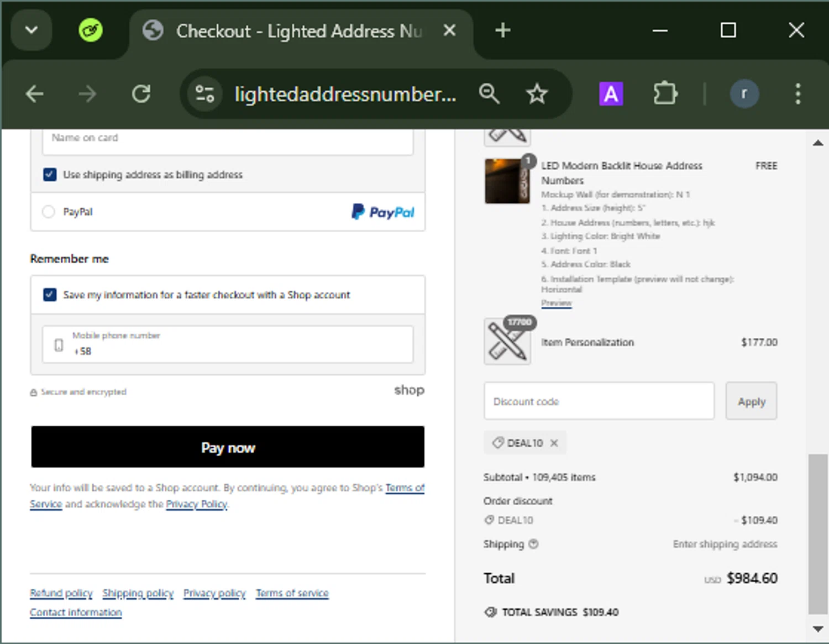Click the PayPal logo
The width and height of the screenshot is (829, 644).
[x=382, y=212]
